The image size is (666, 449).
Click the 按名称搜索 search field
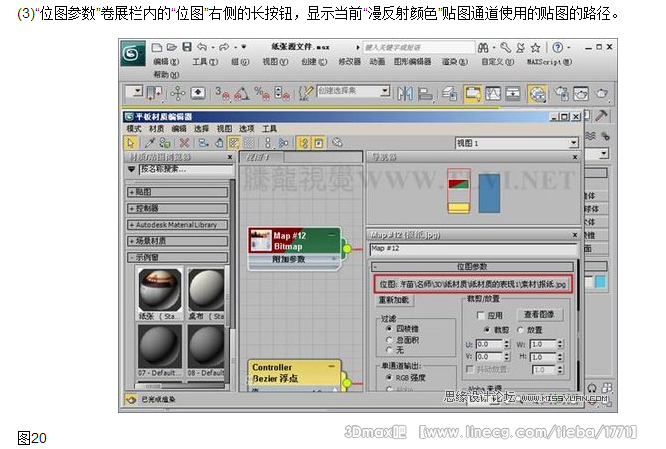(186, 169)
